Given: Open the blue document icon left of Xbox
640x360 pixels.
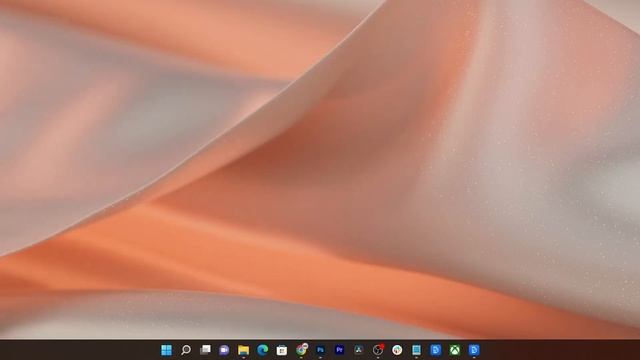Looking at the screenshot, I should pos(436,350).
